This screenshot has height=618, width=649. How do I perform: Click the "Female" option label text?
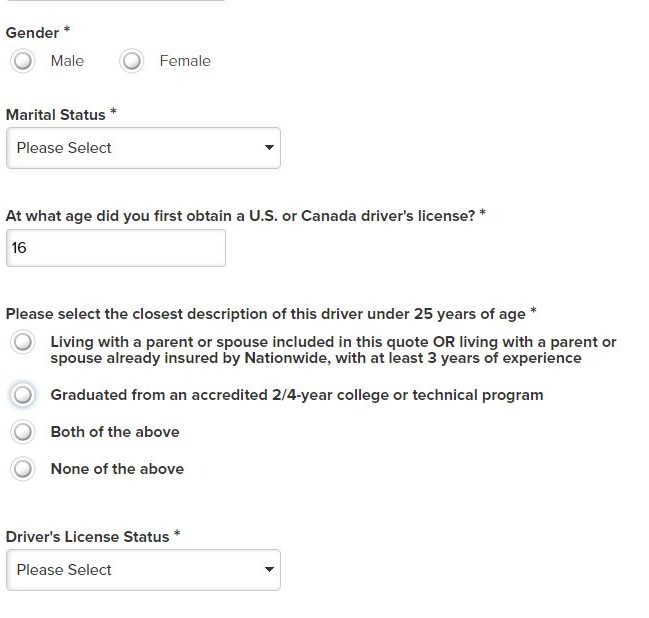click(185, 61)
